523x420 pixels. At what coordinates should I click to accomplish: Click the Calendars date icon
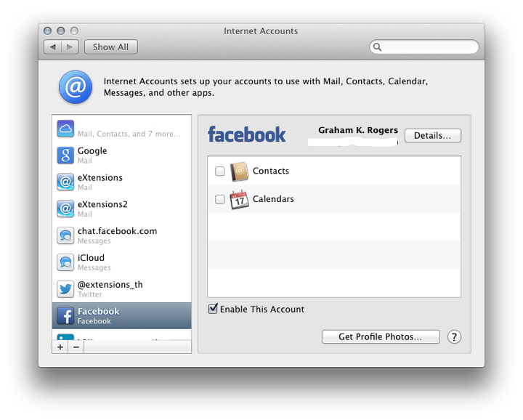239,200
